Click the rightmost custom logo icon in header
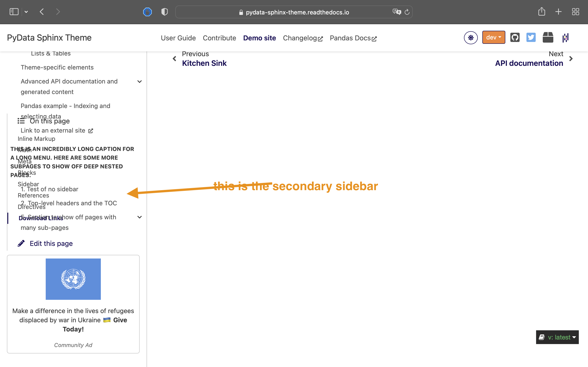588x367 pixels. click(565, 37)
